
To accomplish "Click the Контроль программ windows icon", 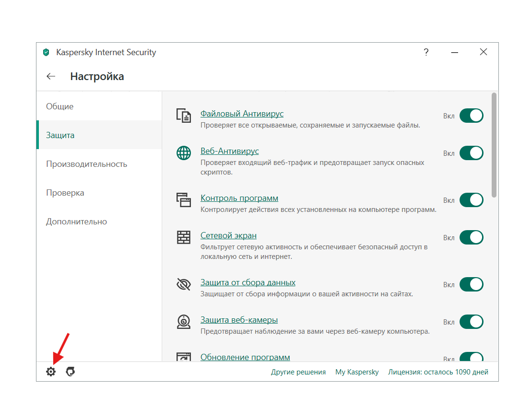I will coord(184,200).
